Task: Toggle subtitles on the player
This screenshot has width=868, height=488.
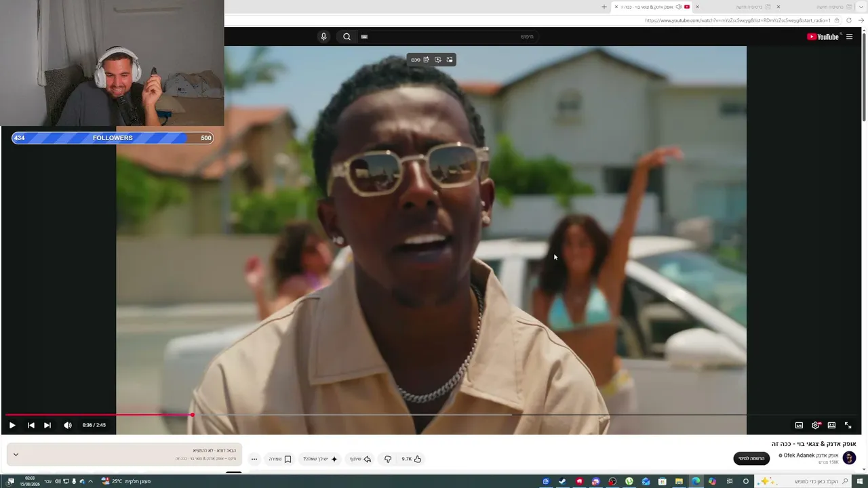Action: (x=799, y=425)
